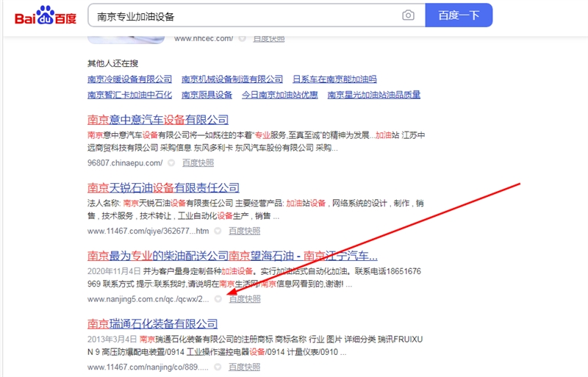588x377 pixels.
Task: Expand dropdown icon beside www.11467.com/nanjing URL
Action: tap(218, 367)
